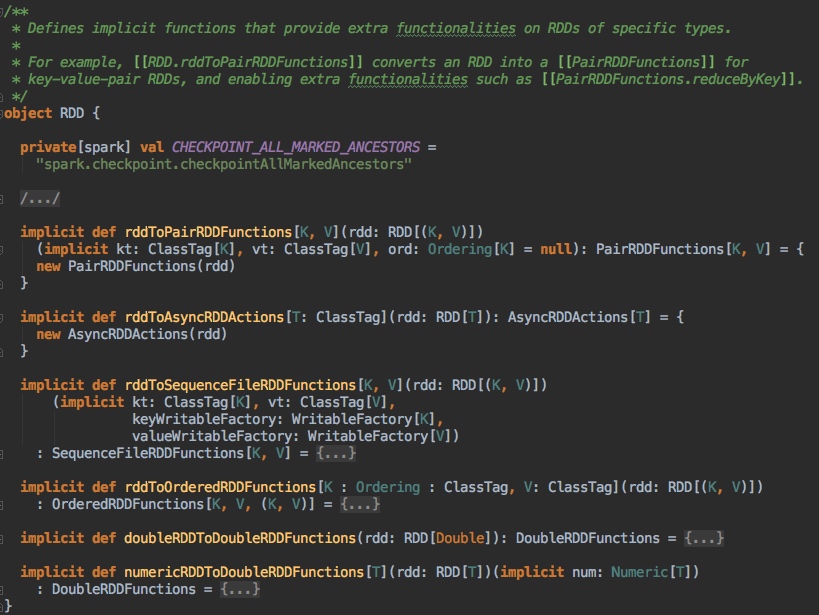The width and height of the screenshot is (819, 615).
Task: Click rddToPairRDDFunctions in its def line
Action: point(208,232)
